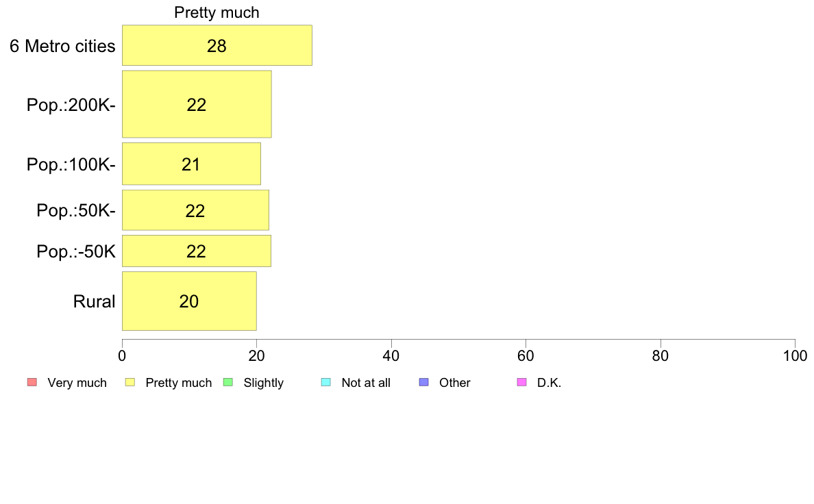This screenshot has height=504, width=814.
Task: Select the 6 Metro cities bar
Action: point(217,45)
